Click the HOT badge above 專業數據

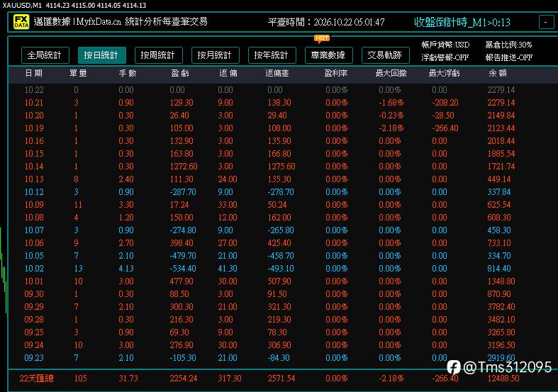click(x=322, y=38)
